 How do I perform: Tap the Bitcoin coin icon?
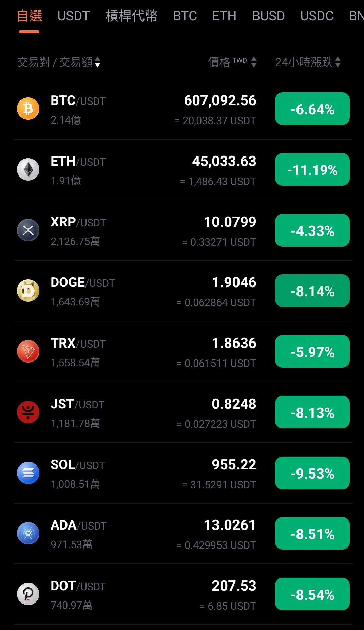[28, 109]
